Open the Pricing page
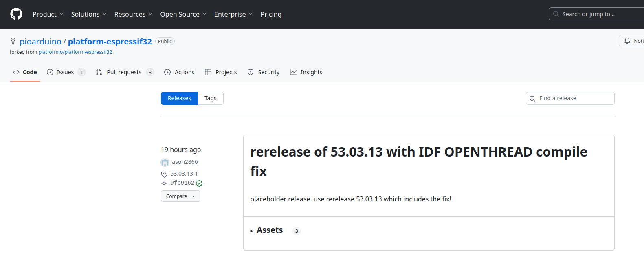The image size is (644, 256). click(271, 14)
